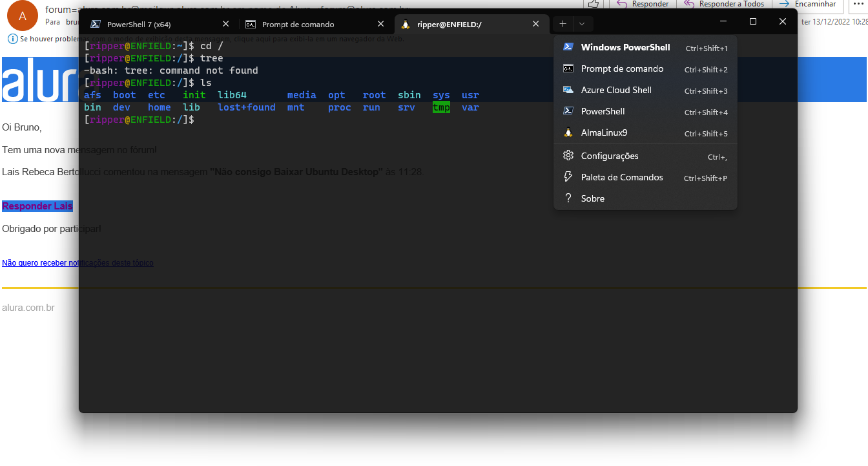Click the 'media' directory in the terminal output
Viewport: 868px width, 466px height.
[x=302, y=95]
